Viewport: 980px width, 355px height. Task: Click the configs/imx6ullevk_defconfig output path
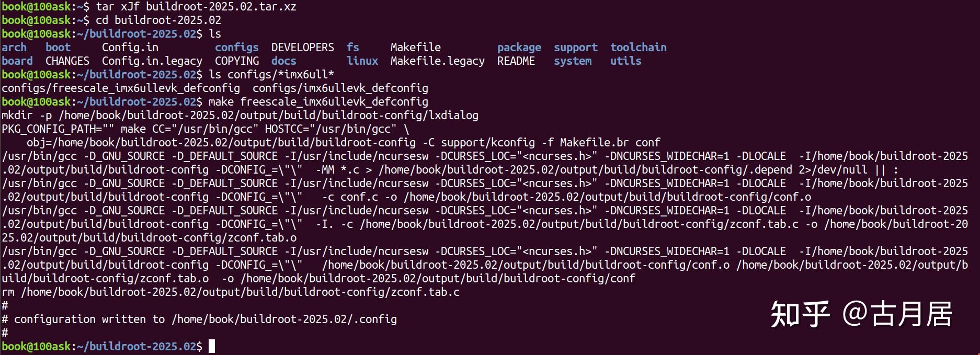click(340, 88)
